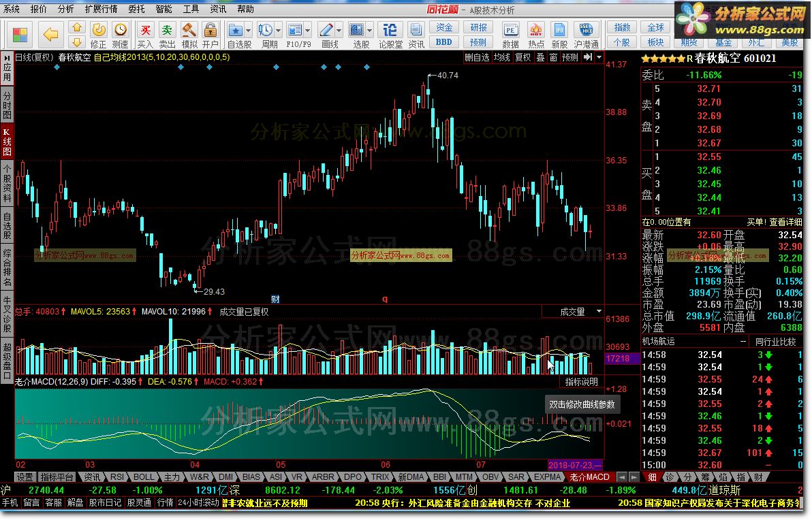812x520 pixels.
Task: Click the BBD button
Action: (x=443, y=42)
